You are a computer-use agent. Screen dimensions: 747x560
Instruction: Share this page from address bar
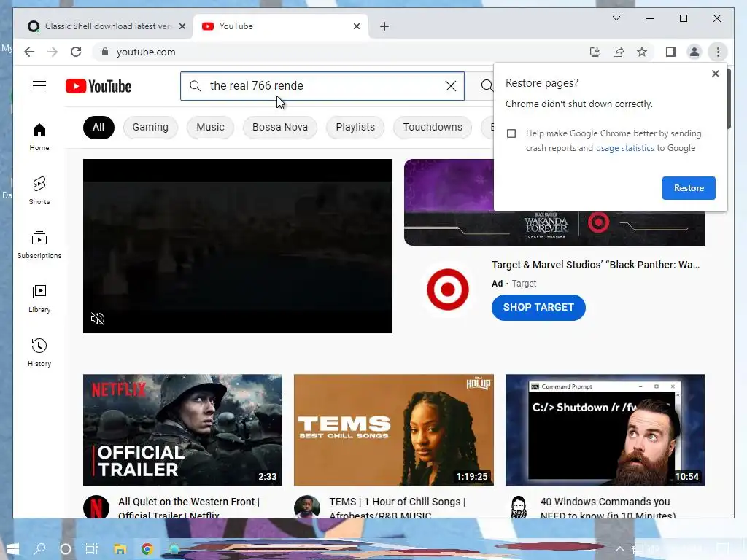pyautogui.click(x=619, y=52)
